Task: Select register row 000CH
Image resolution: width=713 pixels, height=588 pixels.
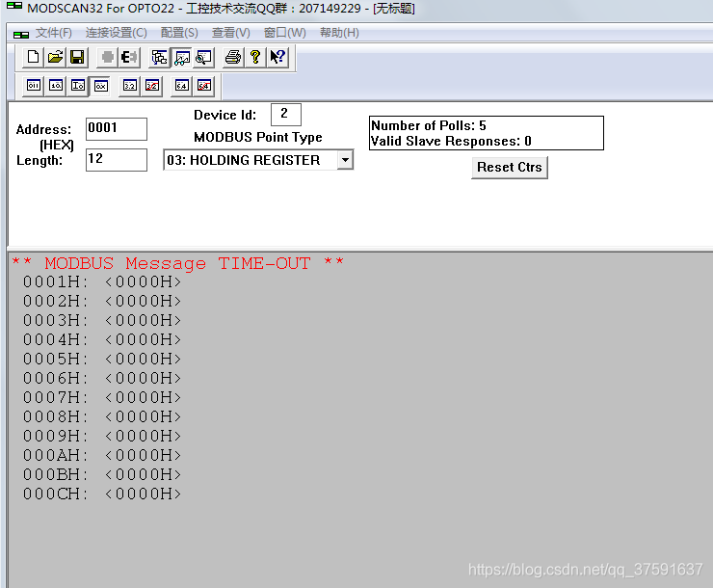Action: point(102,494)
